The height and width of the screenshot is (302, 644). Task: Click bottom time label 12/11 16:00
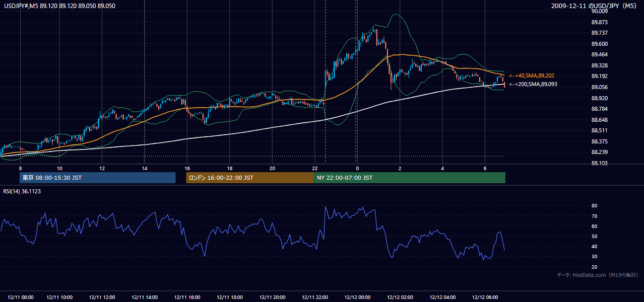tap(187, 297)
